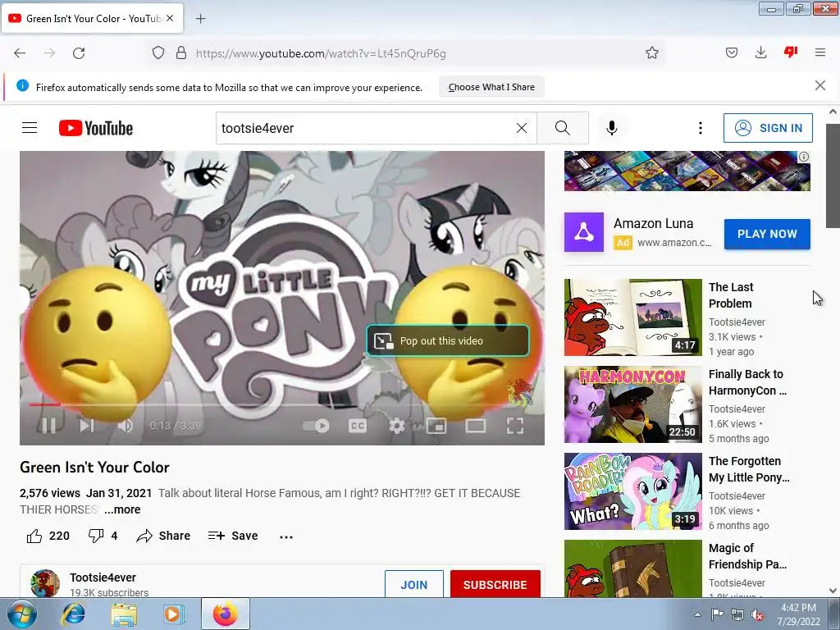Screen dimensions: 840x630
Task: Show hidden system tray icons
Action: (697, 614)
